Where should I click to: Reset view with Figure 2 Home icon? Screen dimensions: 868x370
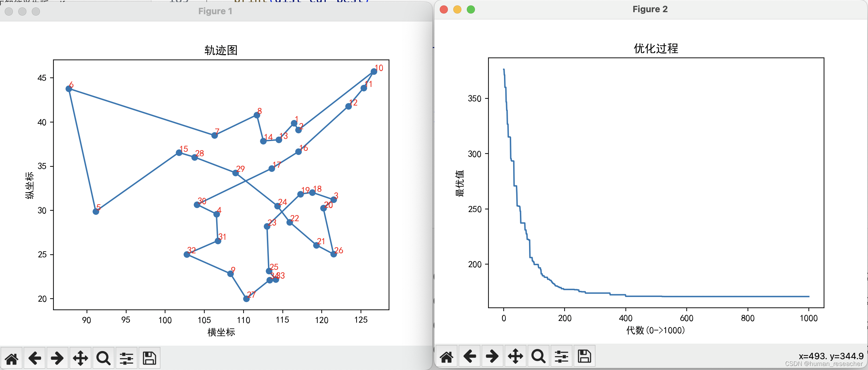coord(447,356)
